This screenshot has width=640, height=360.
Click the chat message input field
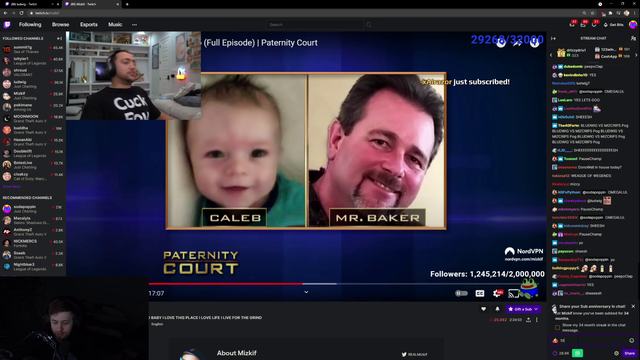point(593,340)
